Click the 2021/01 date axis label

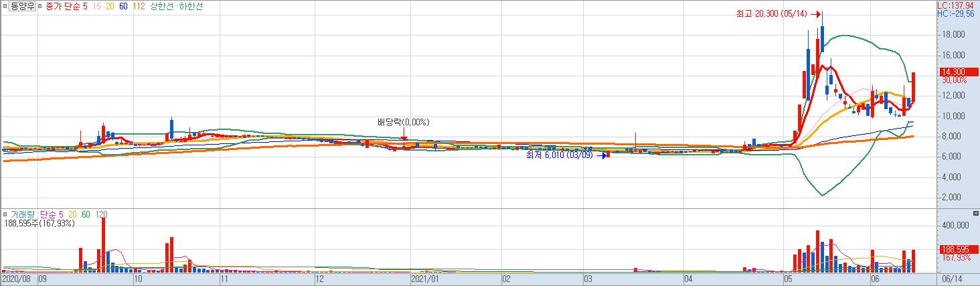(424, 277)
